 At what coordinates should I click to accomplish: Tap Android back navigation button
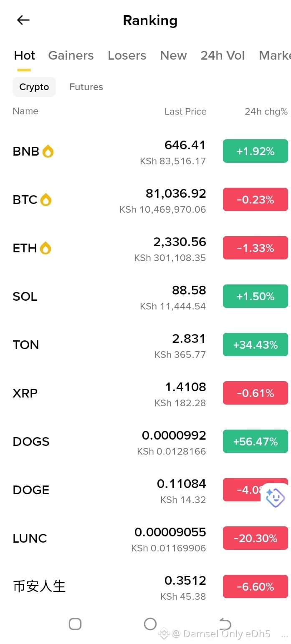(x=225, y=624)
